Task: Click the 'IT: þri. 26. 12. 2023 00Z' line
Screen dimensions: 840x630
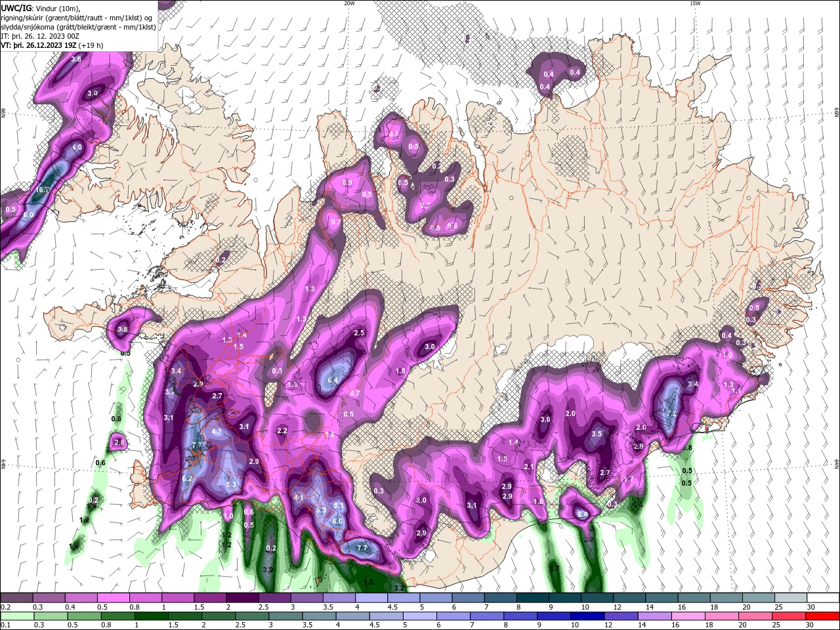Action: pos(41,36)
